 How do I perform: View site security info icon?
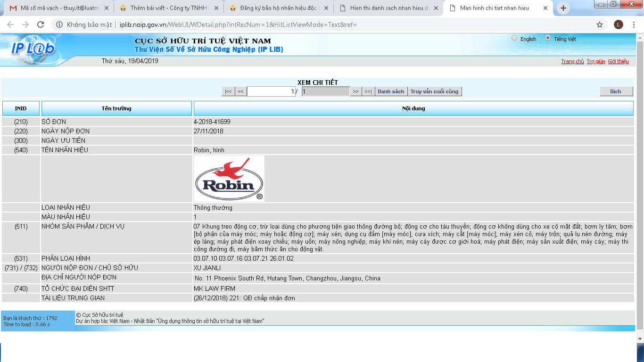pyautogui.click(x=59, y=25)
